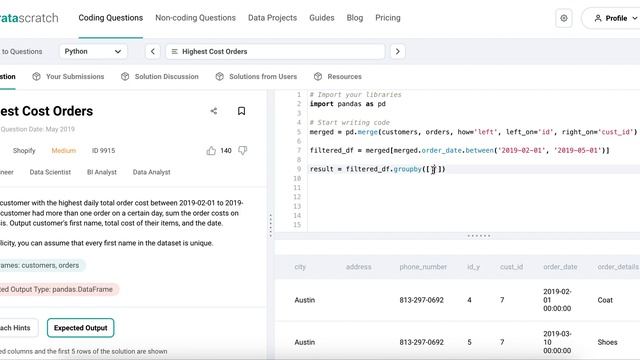
Task: Downvote the question with thumbs down
Action: [x=242, y=151]
